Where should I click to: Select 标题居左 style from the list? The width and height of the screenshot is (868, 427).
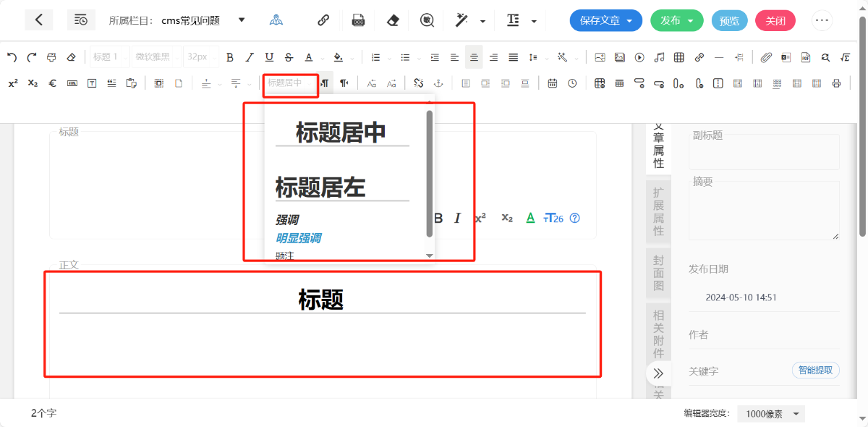pos(320,187)
